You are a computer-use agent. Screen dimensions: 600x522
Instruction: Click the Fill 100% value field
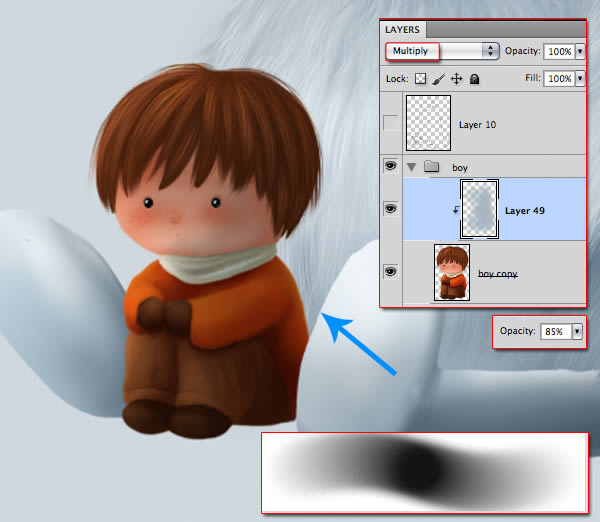(x=559, y=78)
